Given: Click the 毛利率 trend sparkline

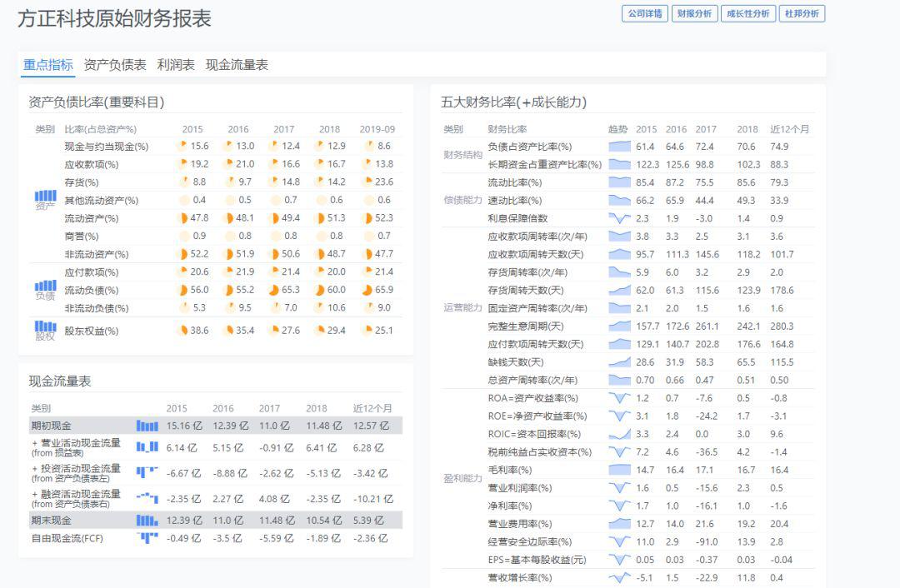Looking at the screenshot, I should pyautogui.click(x=619, y=470).
